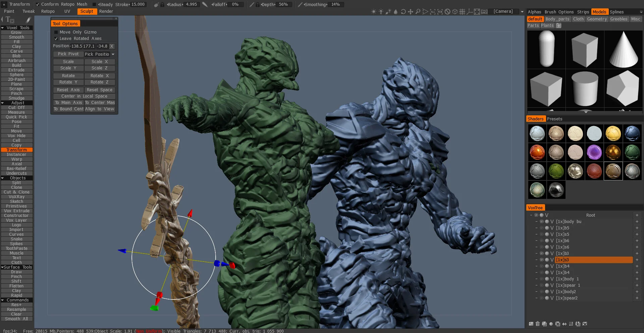This screenshot has width=644, height=333.
Task: Toggle the grid icon in top toolbar
Action: tap(462, 12)
